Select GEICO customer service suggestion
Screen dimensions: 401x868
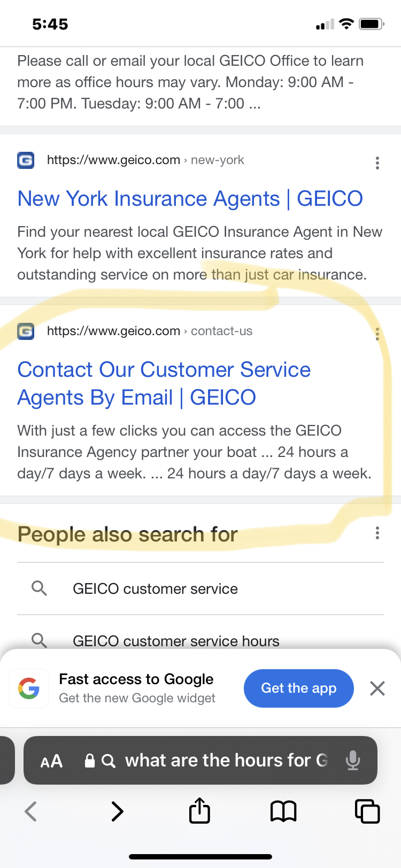tap(155, 589)
